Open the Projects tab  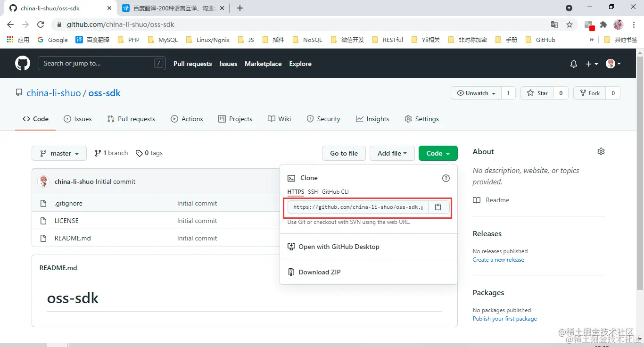click(x=235, y=119)
